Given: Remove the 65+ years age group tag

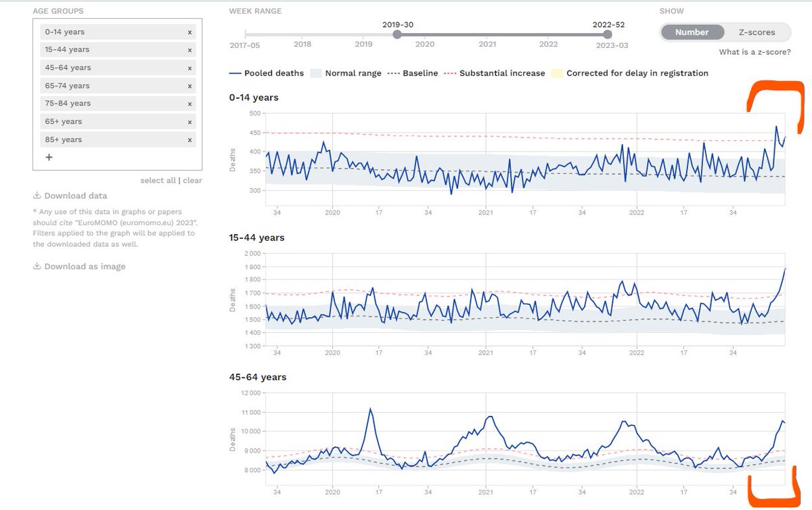Looking at the screenshot, I should 189,122.
